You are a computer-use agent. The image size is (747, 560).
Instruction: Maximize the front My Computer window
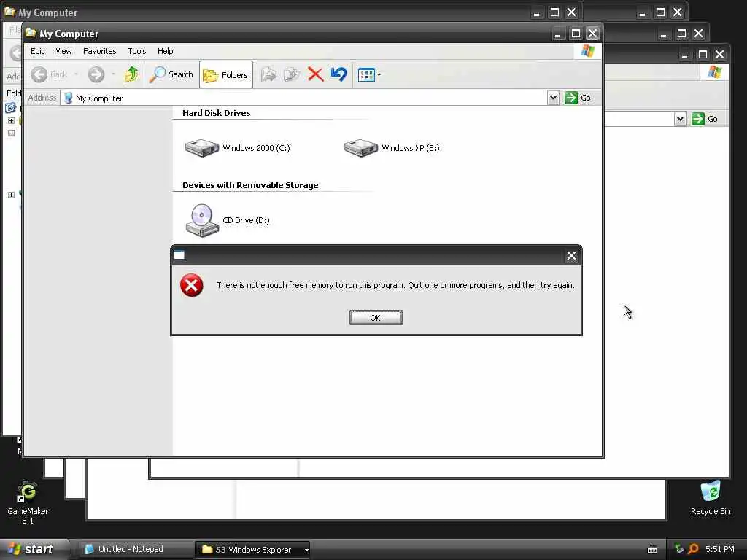[x=576, y=34]
